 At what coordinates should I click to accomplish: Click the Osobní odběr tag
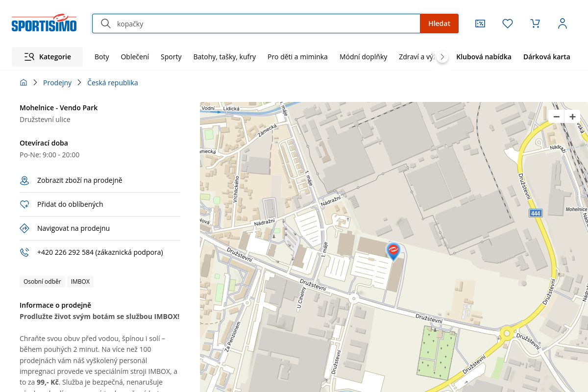[42, 282]
